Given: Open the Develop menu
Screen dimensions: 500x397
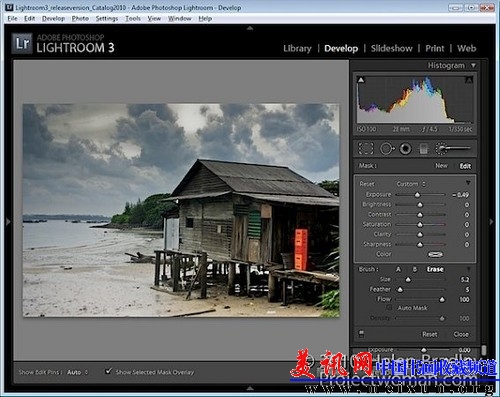Looking at the screenshot, I should (x=53, y=19).
